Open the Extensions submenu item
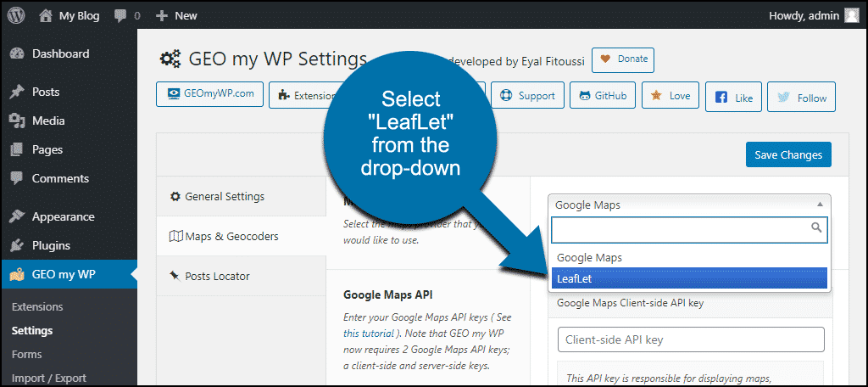The height and width of the screenshot is (387, 868). [37, 306]
